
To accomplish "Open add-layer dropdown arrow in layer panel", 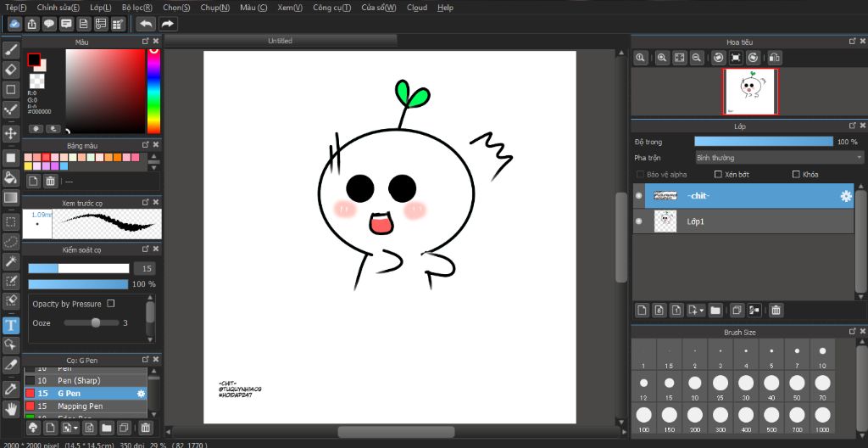I will pos(702,311).
